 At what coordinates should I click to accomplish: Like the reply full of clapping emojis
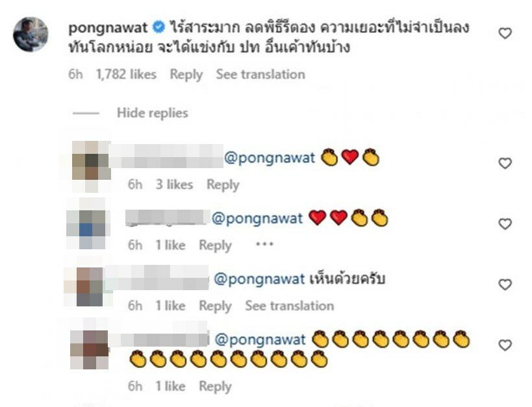click(505, 345)
